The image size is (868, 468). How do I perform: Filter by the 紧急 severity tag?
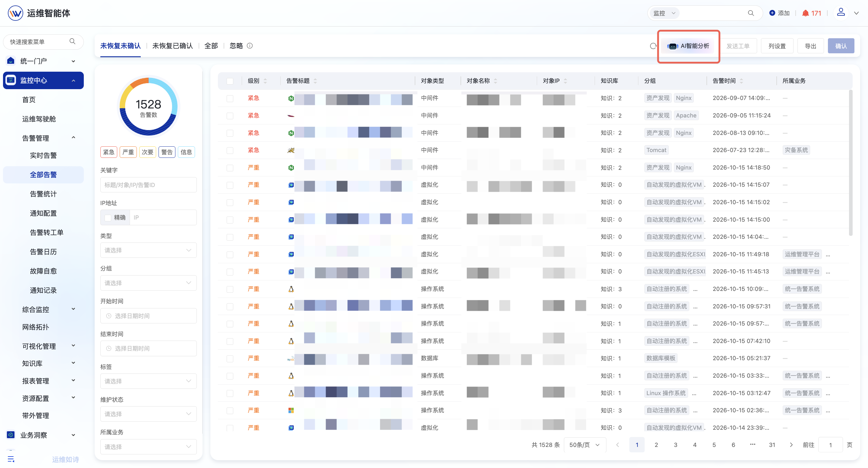108,152
